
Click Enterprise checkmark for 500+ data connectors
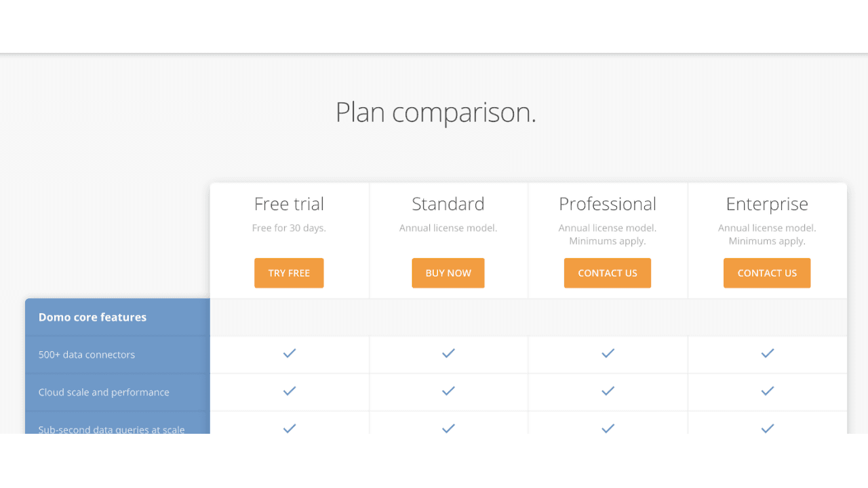[768, 353]
